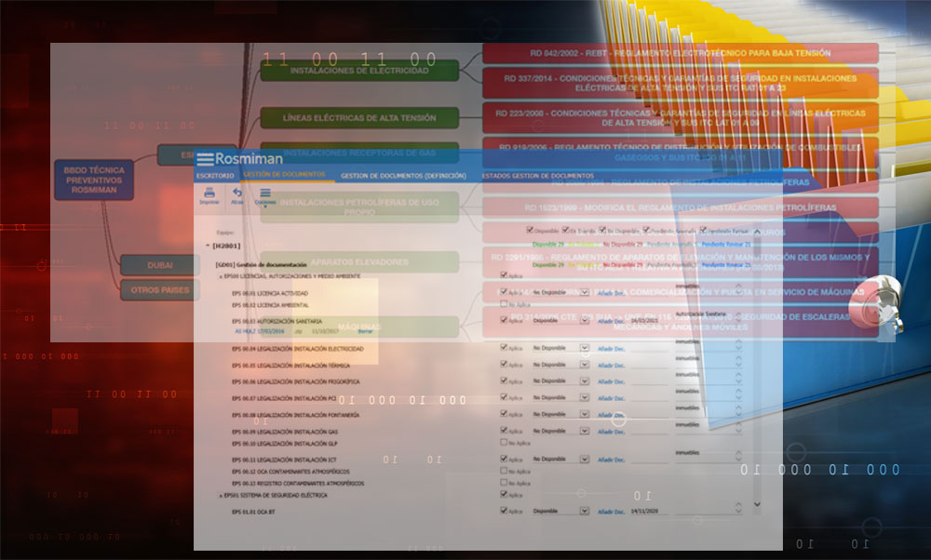Click the INSTALACIONES DE ELECTRICIDAD green node
The height and width of the screenshot is (560, 931).
359,71
